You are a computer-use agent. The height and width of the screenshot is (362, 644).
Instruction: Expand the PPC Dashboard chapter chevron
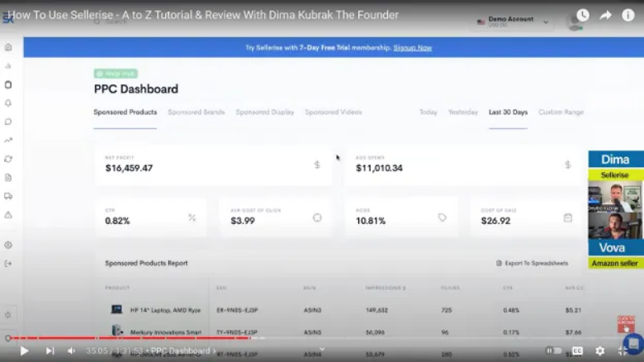coord(214,351)
